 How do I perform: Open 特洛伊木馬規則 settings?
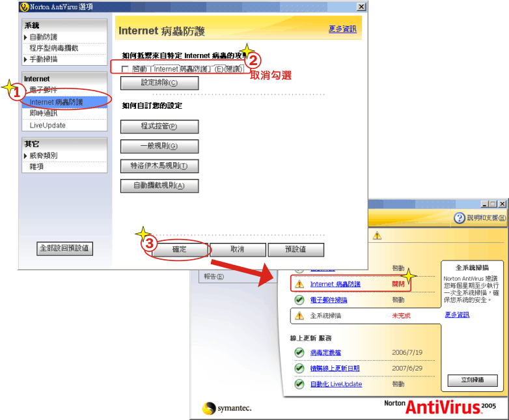[x=159, y=166]
